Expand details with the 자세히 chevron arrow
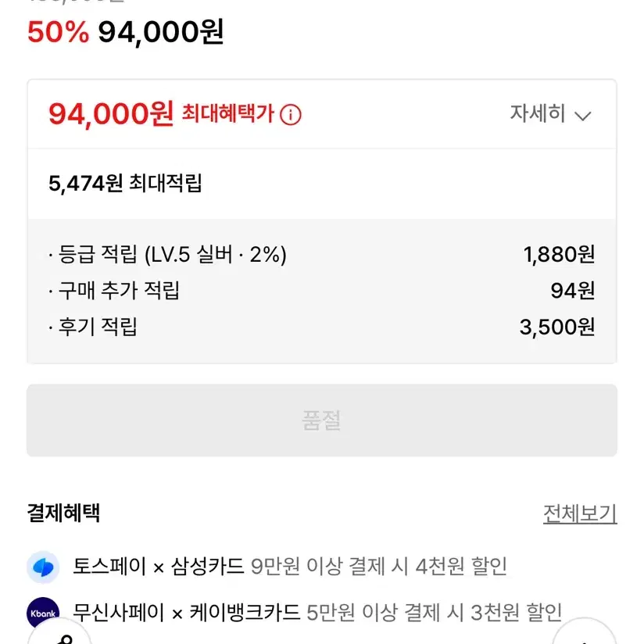The image size is (644, 644). [x=583, y=116]
